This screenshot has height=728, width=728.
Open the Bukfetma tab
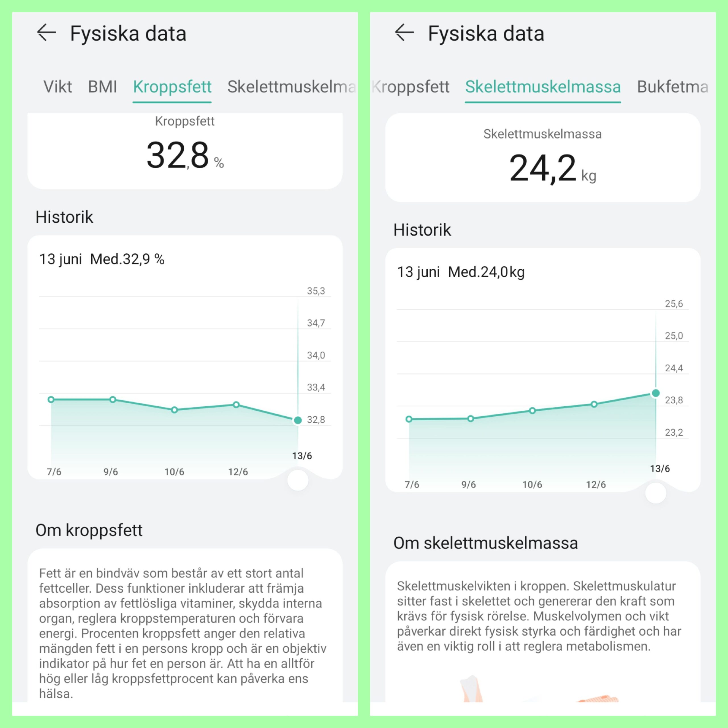point(672,87)
